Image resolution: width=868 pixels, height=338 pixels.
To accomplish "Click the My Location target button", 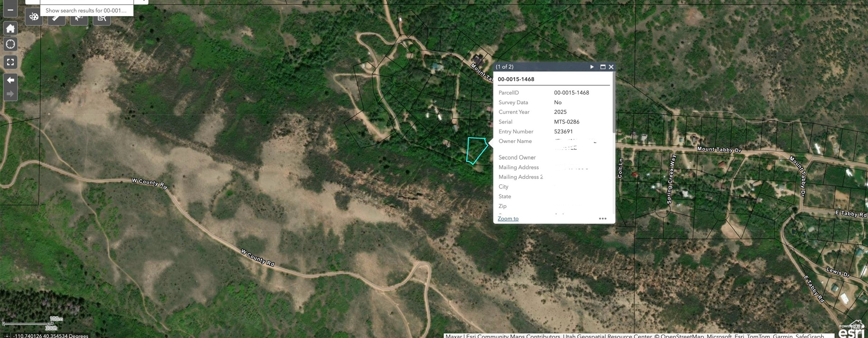I will [10, 44].
